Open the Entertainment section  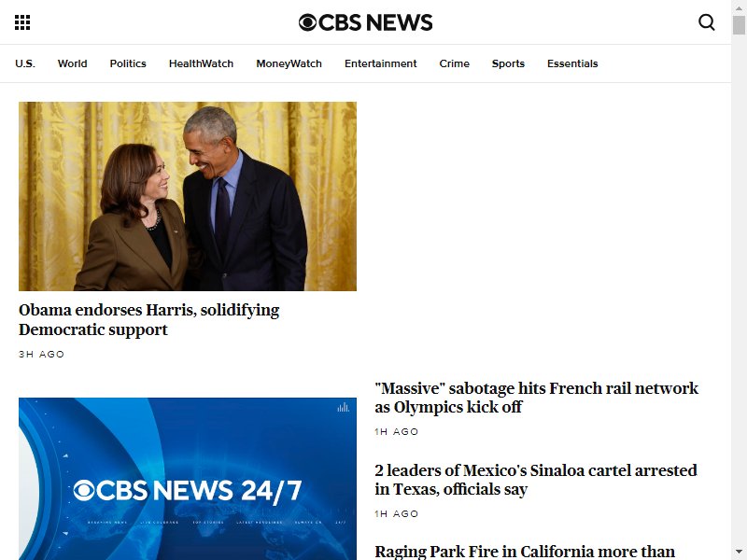[x=381, y=63]
